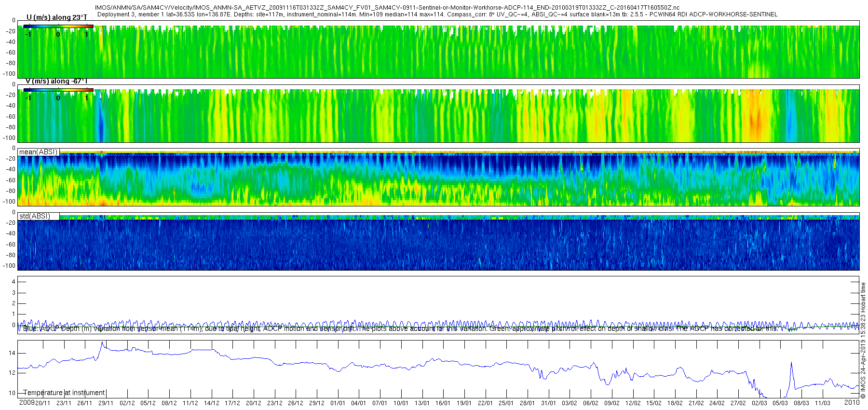Click the "28/01" date tick label
The image size is (868, 410).
coord(528,403)
